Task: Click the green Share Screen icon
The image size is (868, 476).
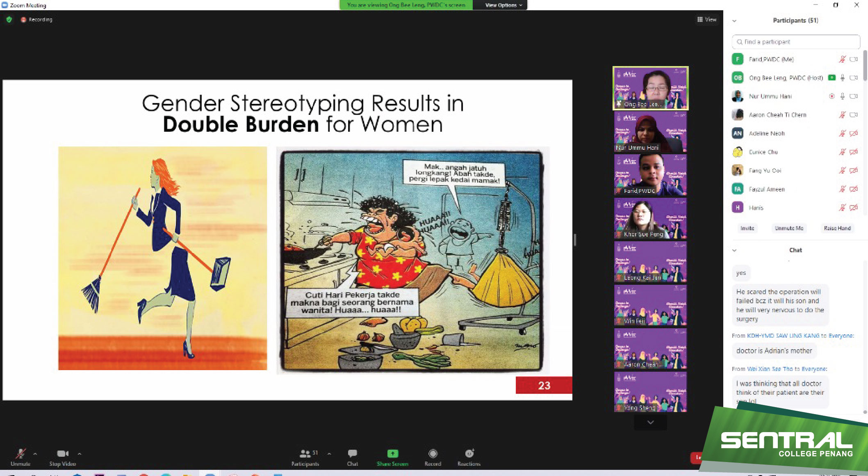Action: [392, 453]
